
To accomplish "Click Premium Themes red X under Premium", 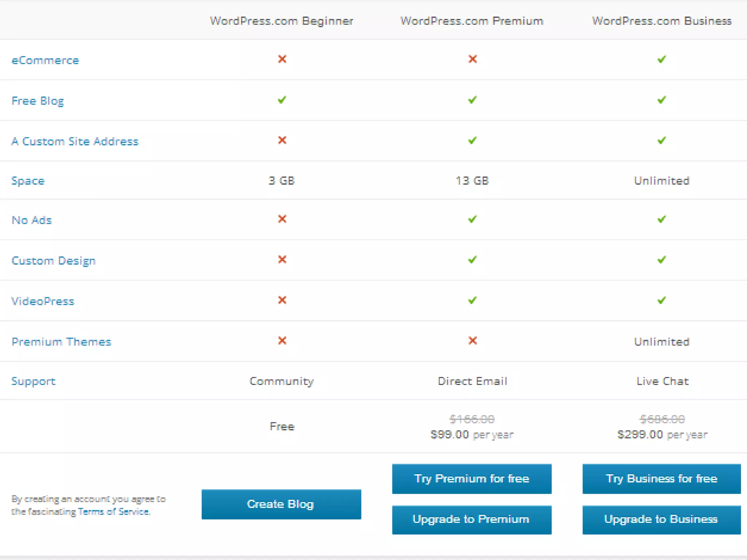I will coord(472,341).
